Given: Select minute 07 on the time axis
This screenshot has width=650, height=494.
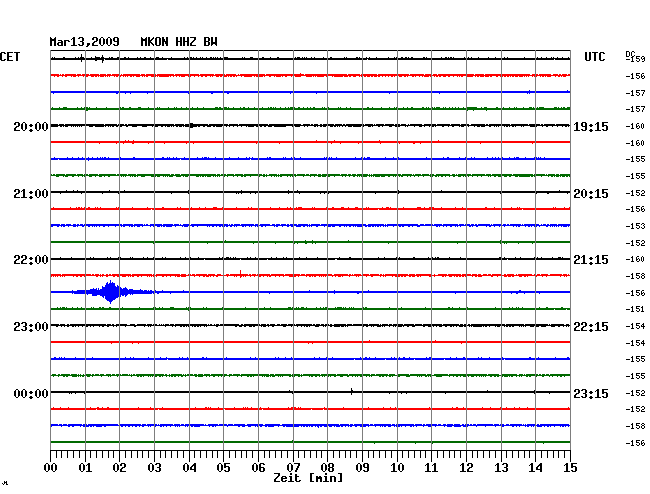Looking at the screenshot, I should point(293,467).
